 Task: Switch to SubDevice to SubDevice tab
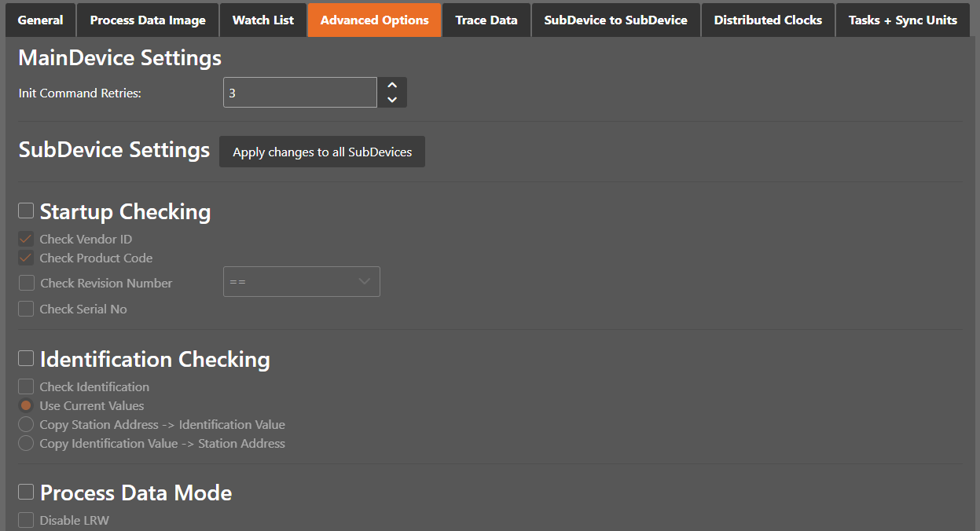click(616, 20)
